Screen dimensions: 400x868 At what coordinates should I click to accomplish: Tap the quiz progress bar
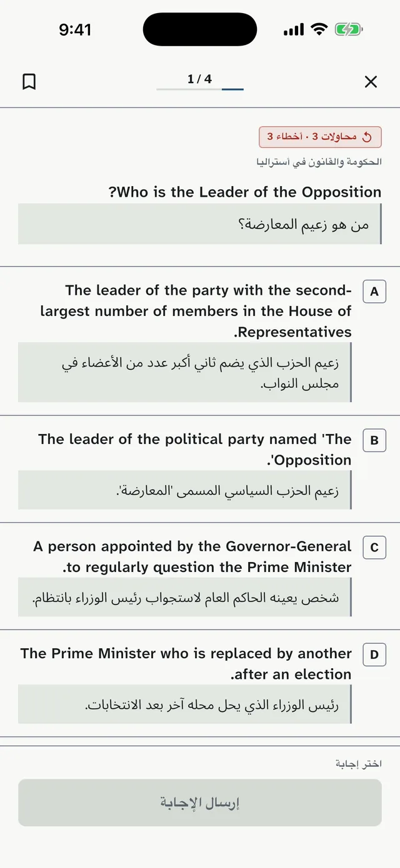pyautogui.click(x=200, y=89)
